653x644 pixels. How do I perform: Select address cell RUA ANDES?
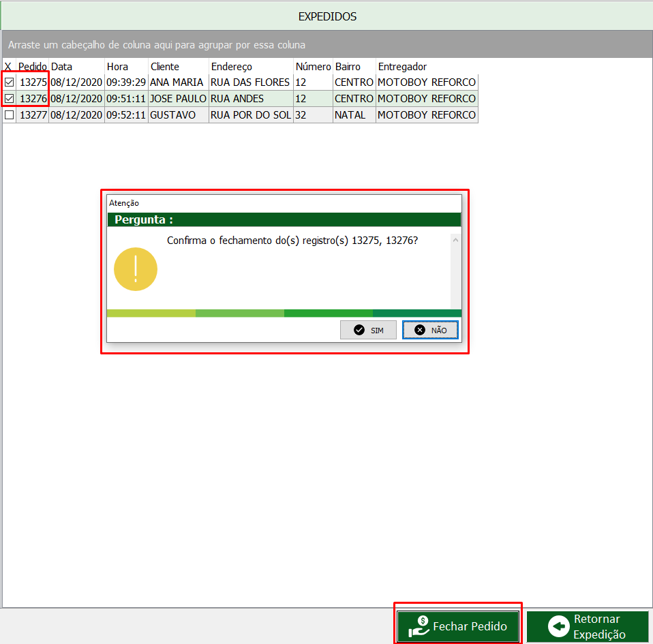pyautogui.click(x=251, y=99)
